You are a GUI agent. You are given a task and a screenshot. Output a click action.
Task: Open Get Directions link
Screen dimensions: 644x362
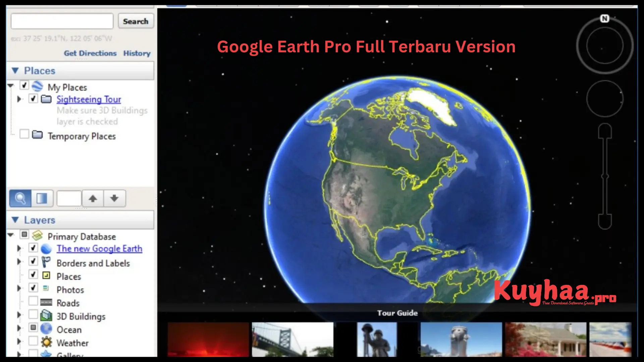[x=90, y=53]
